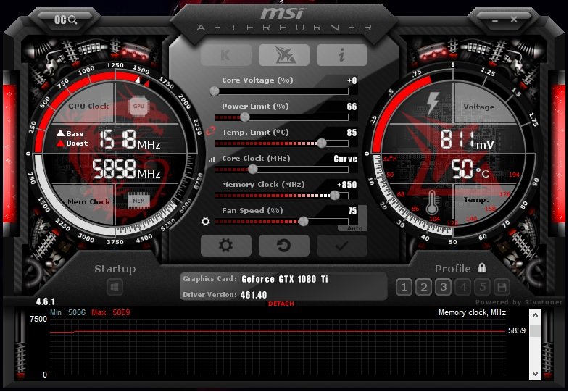Select profile slot 5

pos(483,288)
